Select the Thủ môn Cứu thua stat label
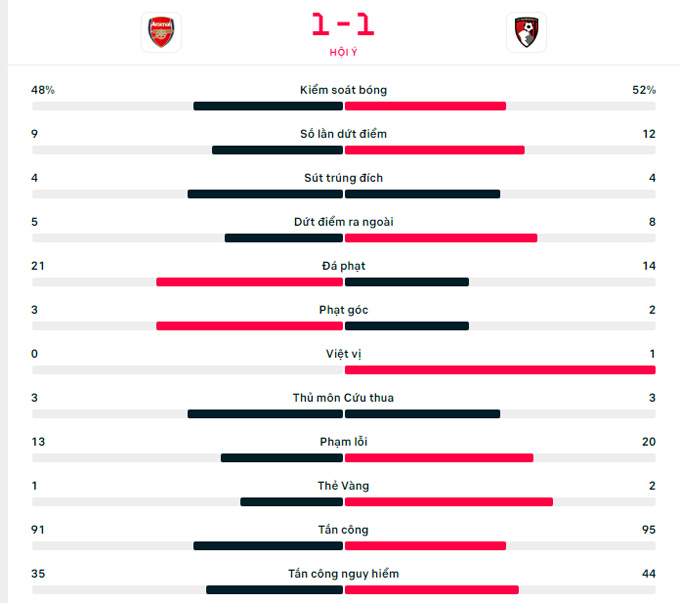680x603 pixels. [343, 398]
